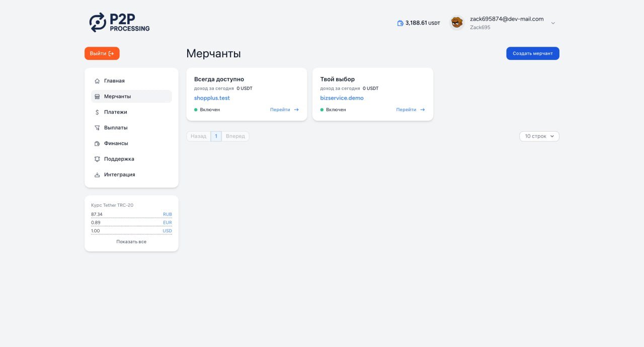Image resolution: width=644 pixels, height=347 pixels.
Task: Click the wallet balance icon
Action: click(x=400, y=23)
